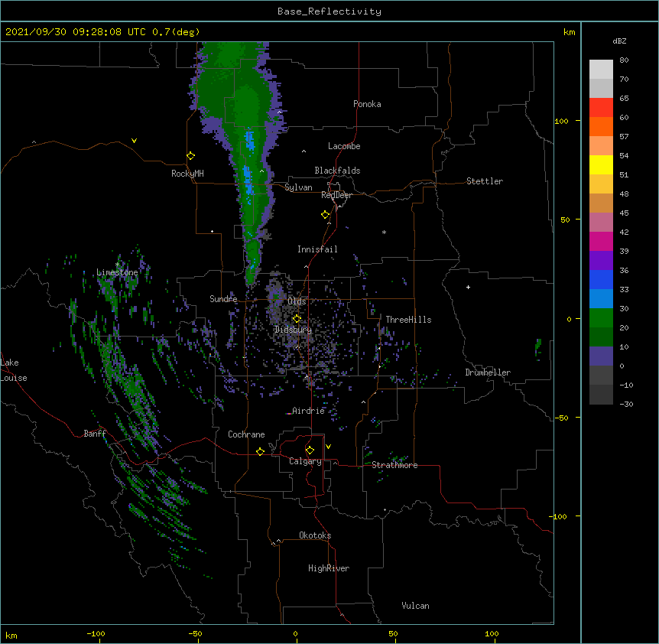Click the ThreeHills label
The image size is (659, 644).
click(x=408, y=320)
